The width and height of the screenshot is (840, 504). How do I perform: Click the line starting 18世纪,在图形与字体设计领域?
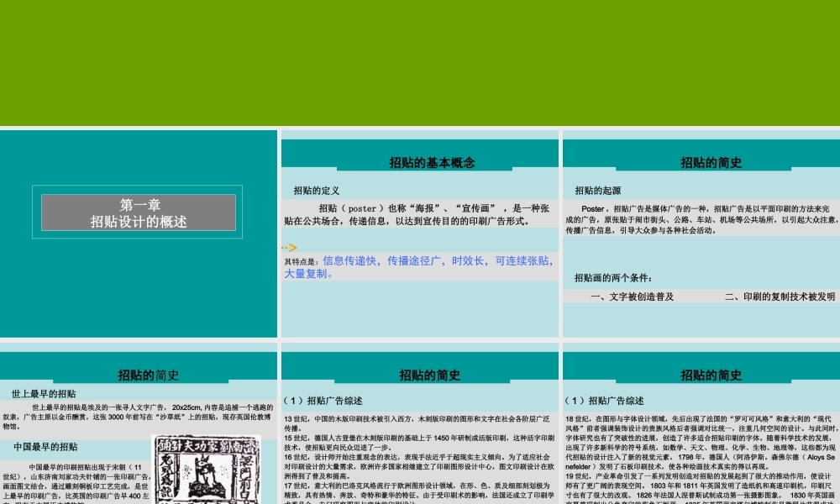point(701,443)
